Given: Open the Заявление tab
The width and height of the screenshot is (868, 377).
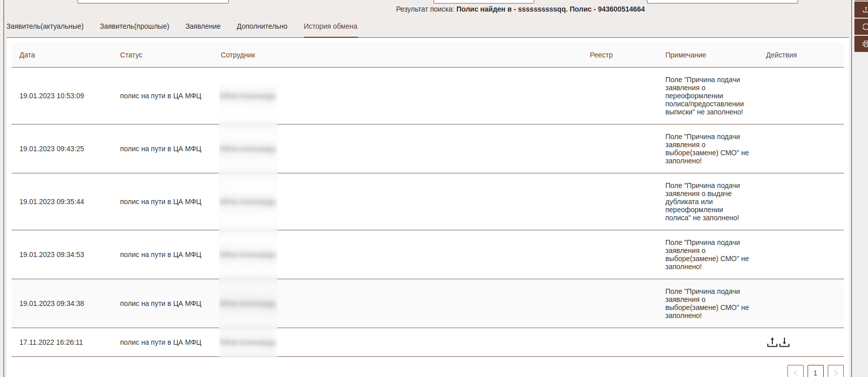Looking at the screenshot, I should click(x=203, y=26).
